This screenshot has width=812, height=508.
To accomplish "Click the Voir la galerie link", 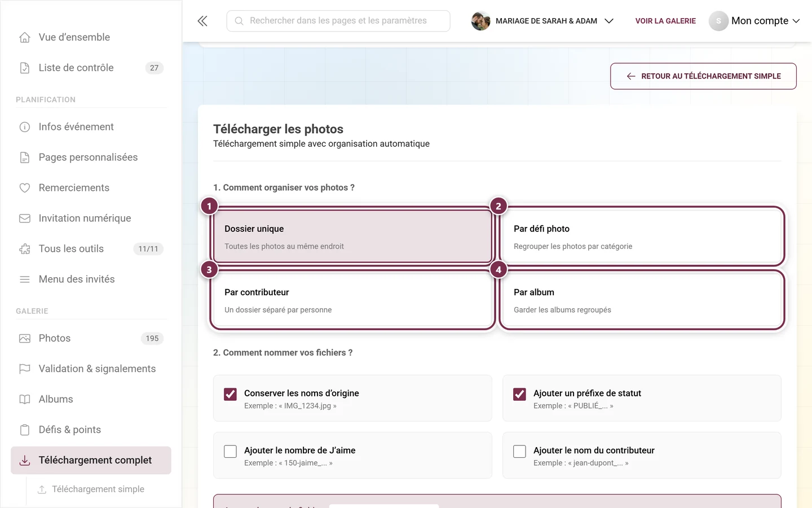I will point(665,21).
